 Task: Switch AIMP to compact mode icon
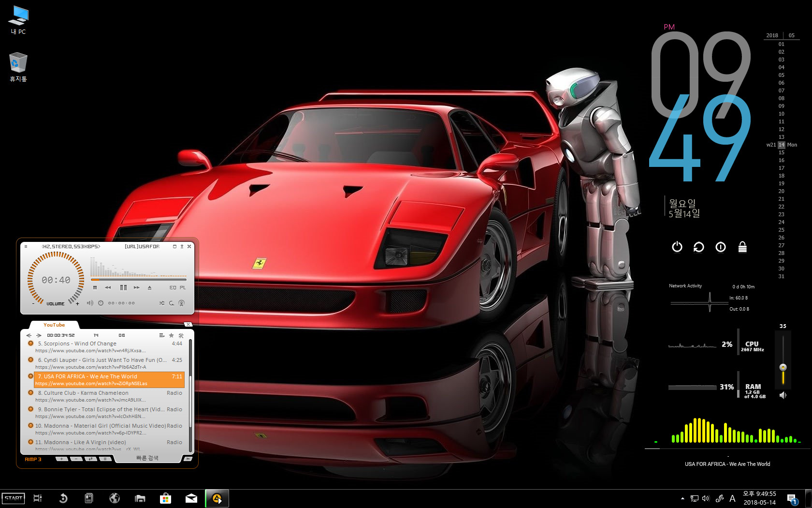(x=175, y=246)
